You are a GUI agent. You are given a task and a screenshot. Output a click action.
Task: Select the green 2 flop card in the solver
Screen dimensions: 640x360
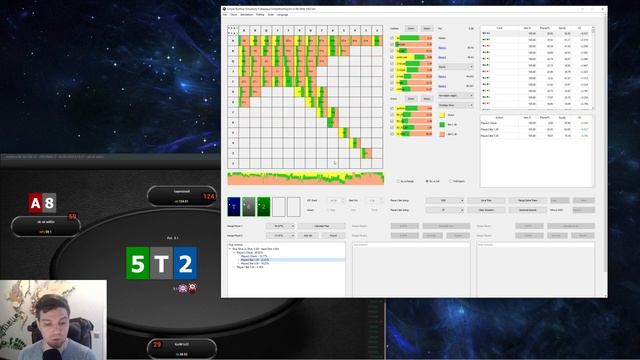tap(264, 207)
